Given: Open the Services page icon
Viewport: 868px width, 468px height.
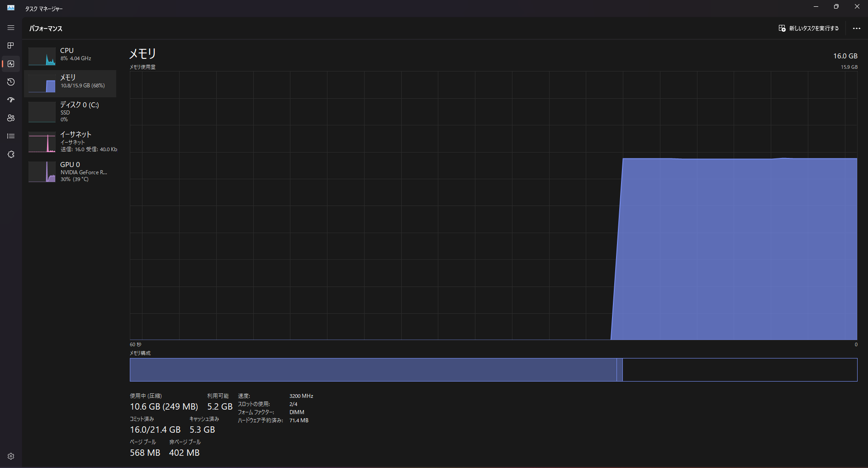Looking at the screenshot, I should [x=11, y=154].
